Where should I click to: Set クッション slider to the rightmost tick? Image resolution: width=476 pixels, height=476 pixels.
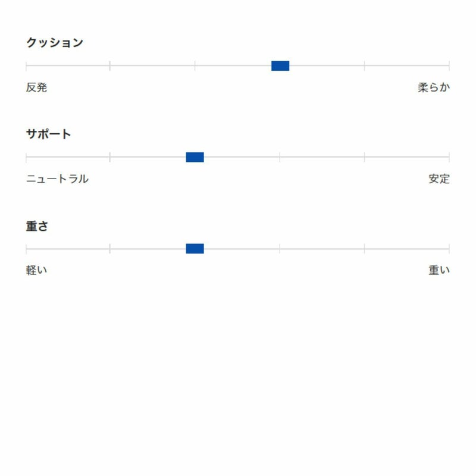[449, 65]
